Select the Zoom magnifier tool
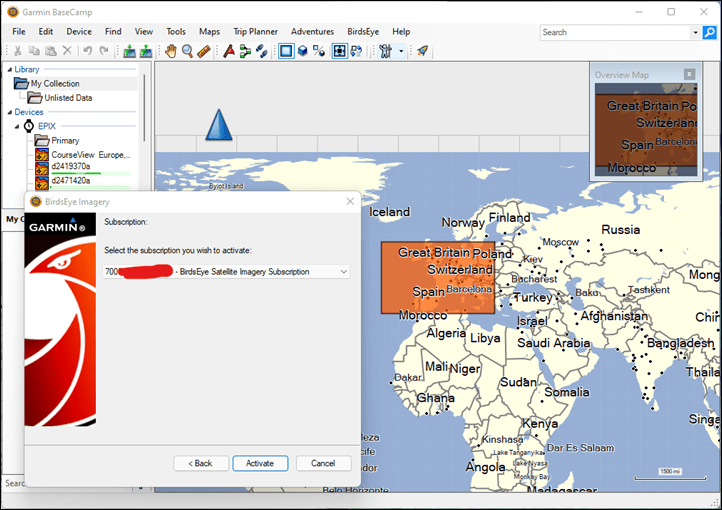Image resolution: width=722 pixels, height=510 pixels. coord(187,51)
